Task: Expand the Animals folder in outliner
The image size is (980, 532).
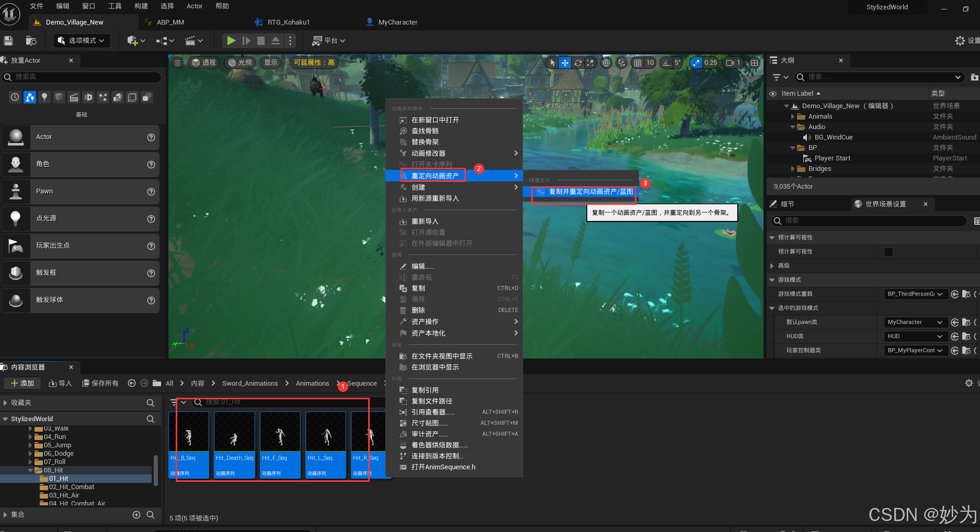Action: pos(793,117)
